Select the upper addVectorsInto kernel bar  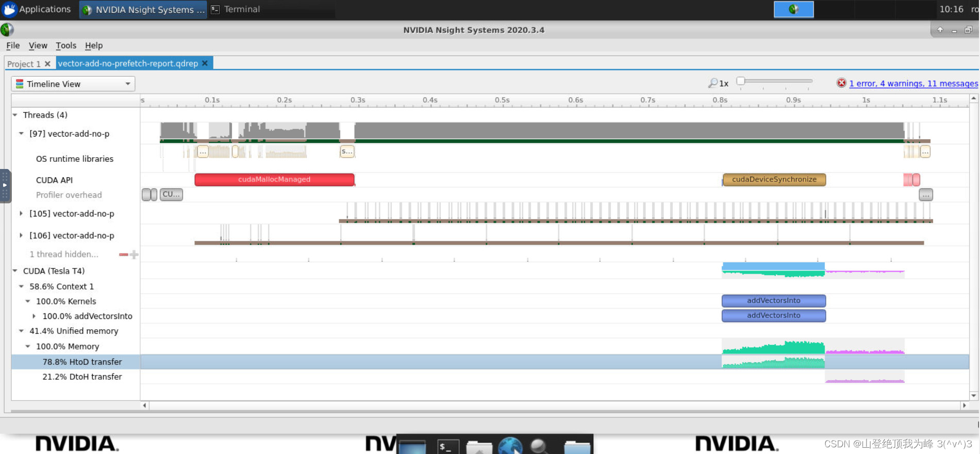click(x=774, y=300)
